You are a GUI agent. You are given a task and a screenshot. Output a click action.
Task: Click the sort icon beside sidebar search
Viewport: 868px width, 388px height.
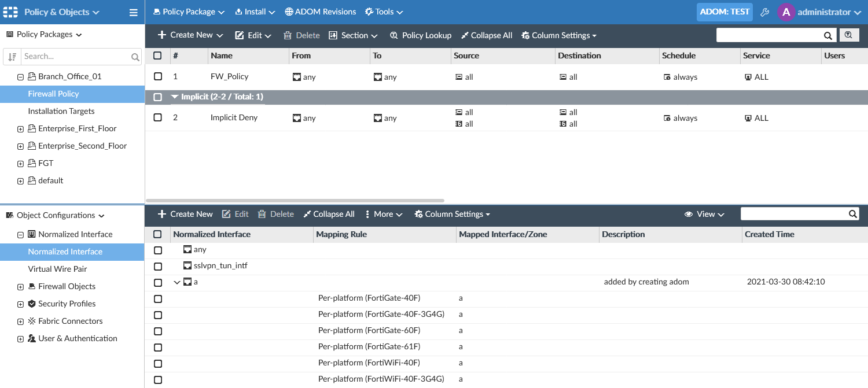point(12,57)
